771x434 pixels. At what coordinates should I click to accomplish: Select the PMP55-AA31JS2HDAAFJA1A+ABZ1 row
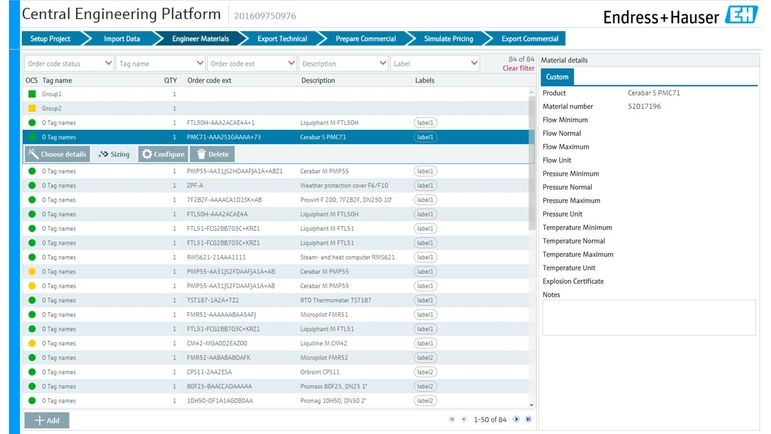276,171
